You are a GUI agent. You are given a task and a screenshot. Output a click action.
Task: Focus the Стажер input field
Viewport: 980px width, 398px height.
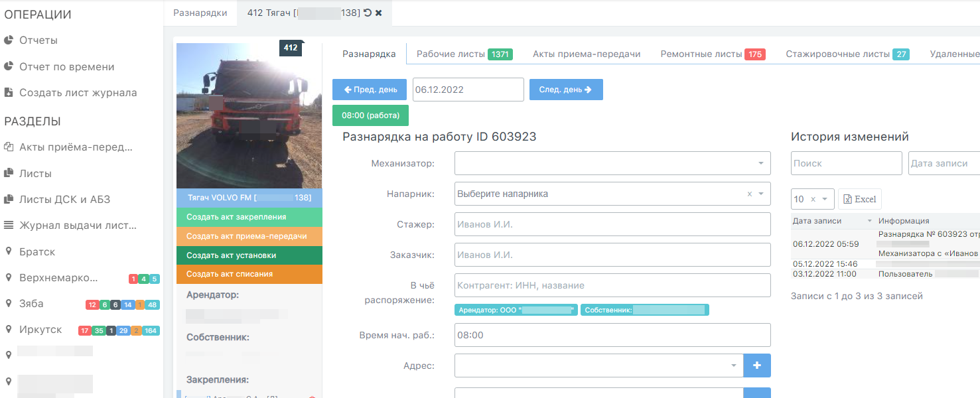point(612,224)
